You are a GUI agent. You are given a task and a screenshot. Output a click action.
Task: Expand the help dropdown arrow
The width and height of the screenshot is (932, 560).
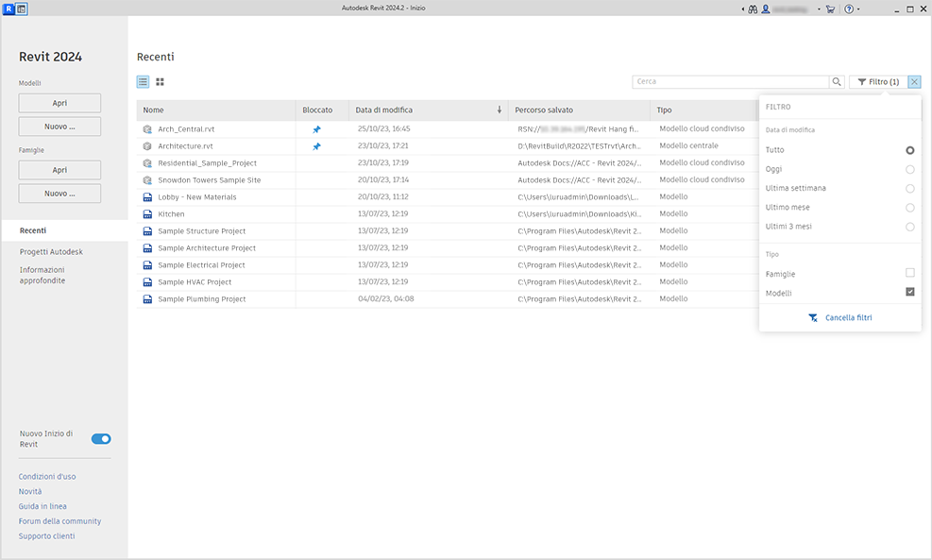[x=858, y=9]
